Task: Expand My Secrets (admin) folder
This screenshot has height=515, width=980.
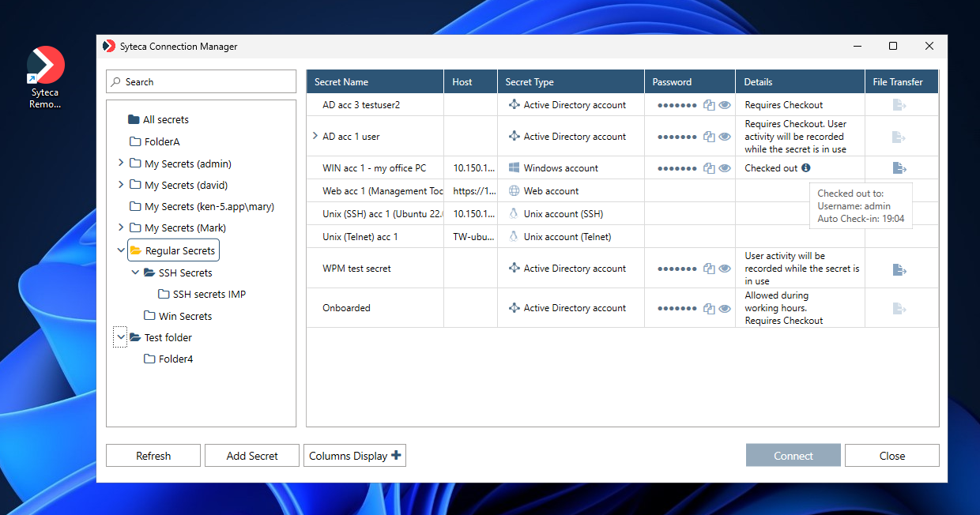Action: click(121, 163)
